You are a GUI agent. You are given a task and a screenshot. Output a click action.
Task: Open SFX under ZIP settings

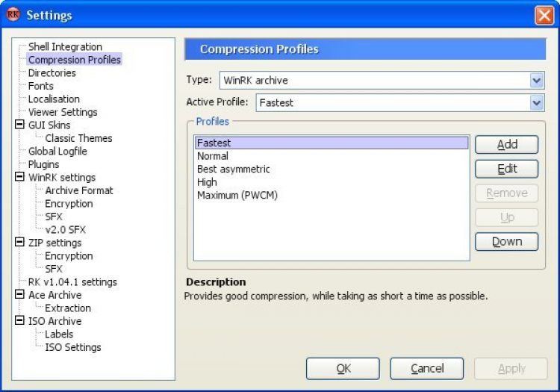coord(54,269)
